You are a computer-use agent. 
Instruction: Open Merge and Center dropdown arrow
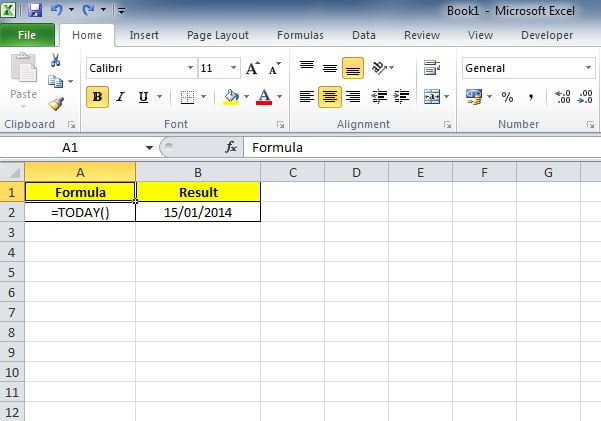coord(447,97)
